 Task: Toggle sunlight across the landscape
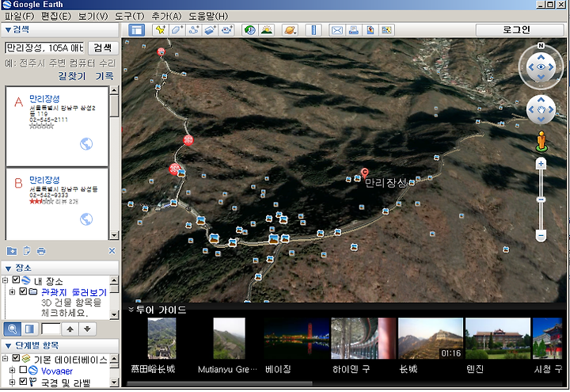click(267, 30)
